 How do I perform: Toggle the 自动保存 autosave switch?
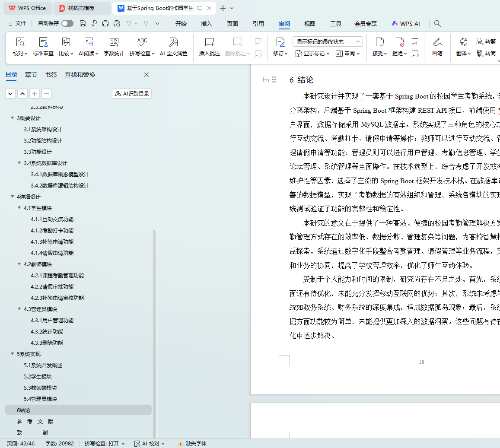(67, 23)
